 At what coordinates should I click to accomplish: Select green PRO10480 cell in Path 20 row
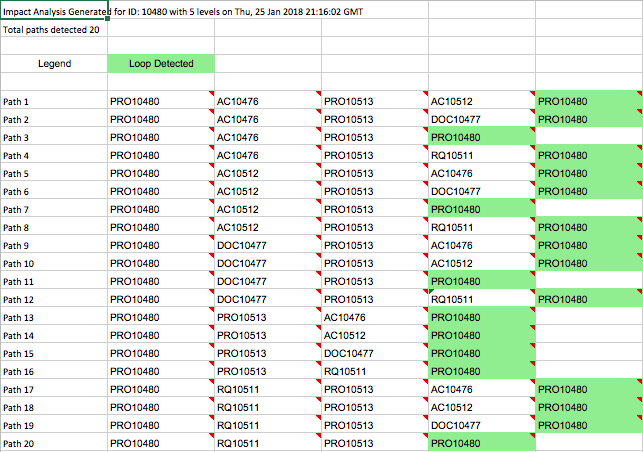pyautogui.click(x=482, y=442)
